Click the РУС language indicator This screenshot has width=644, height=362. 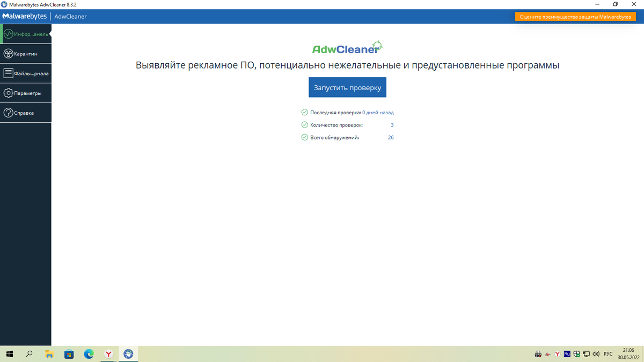pyautogui.click(x=608, y=354)
